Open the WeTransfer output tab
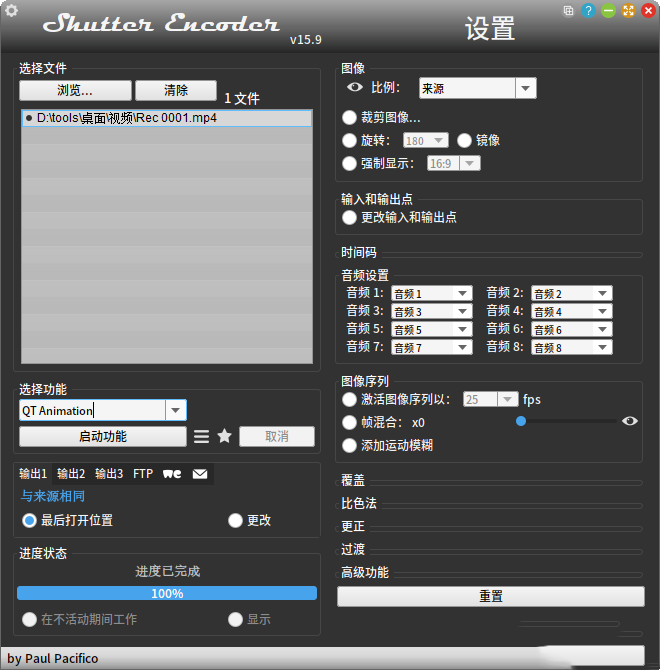660x670 pixels. 172,474
